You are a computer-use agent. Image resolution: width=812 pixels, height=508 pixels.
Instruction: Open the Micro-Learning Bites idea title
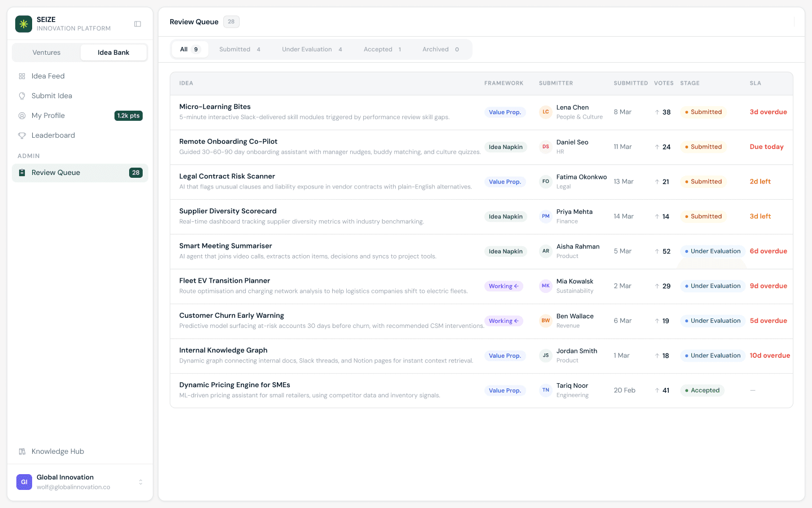coord(215,107)
